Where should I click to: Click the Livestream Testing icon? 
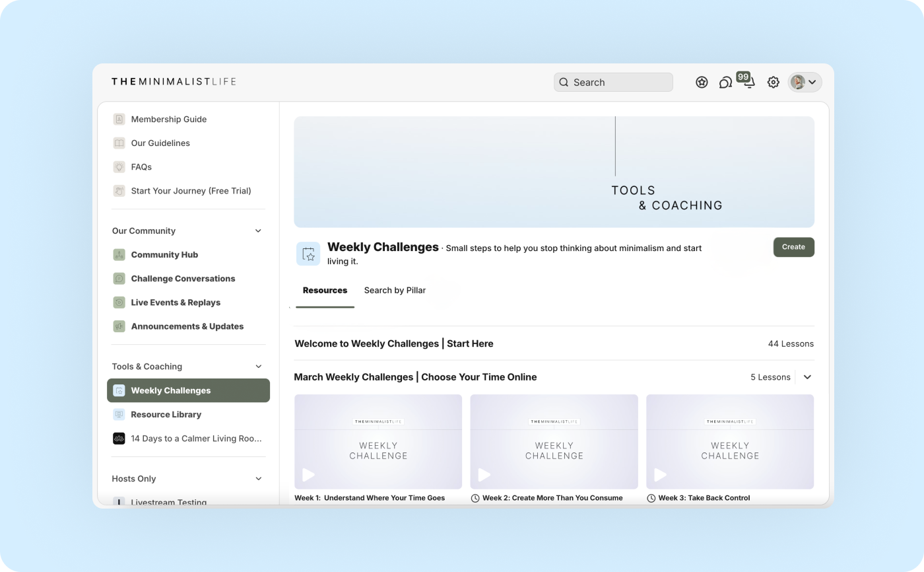pyautogui.click(x=119, y=502)
